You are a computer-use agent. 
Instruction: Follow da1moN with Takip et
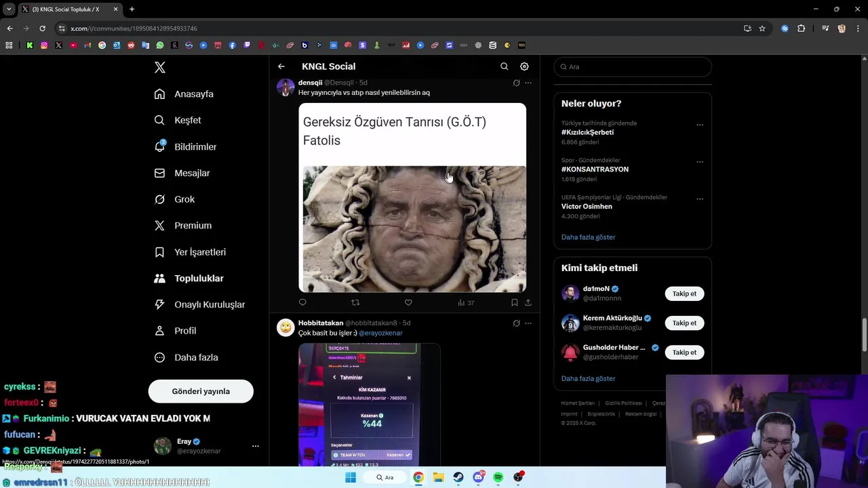(684, 293)
